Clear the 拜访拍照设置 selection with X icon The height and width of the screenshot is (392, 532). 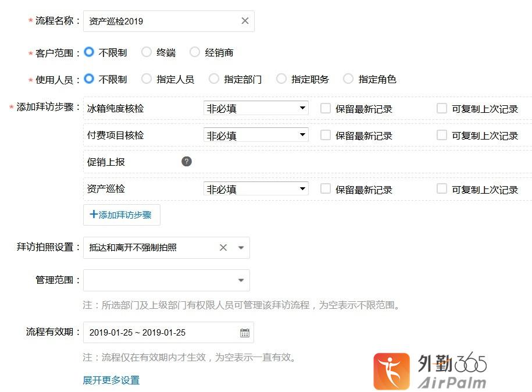[223, 248]
